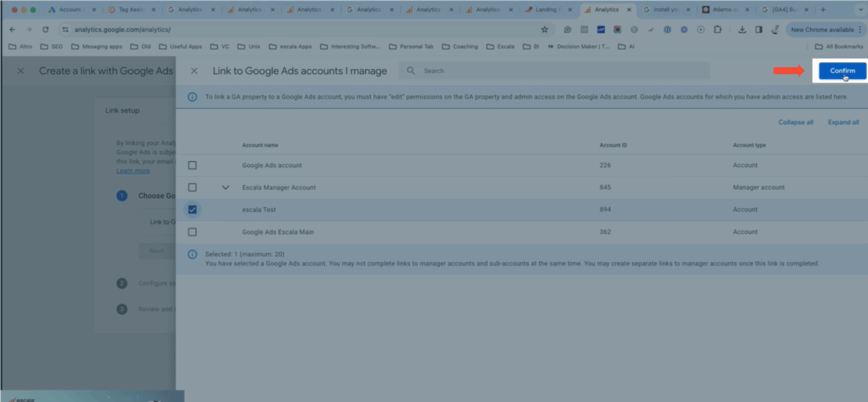Open the site information icon in address bar
Image resolution: width=868 pixels, height=402 pixels.
[65, 29]
